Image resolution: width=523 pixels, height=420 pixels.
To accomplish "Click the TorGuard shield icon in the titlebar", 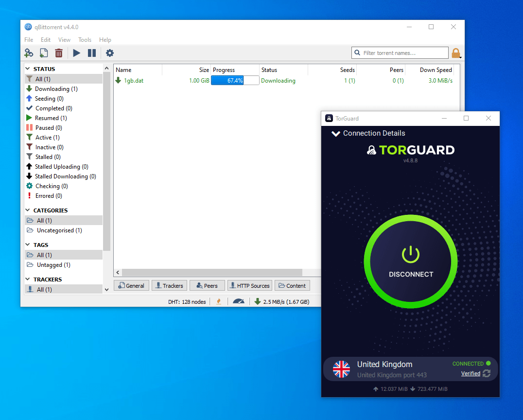I will point(330,118).
